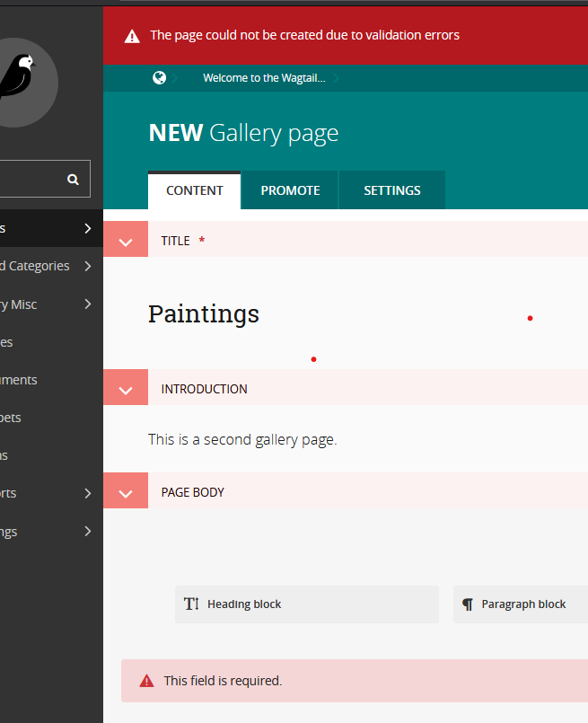This screenshot has height=723, width=588.
Task: Collapse the Page Body section chevron
Action: click(x=126, y=490)
